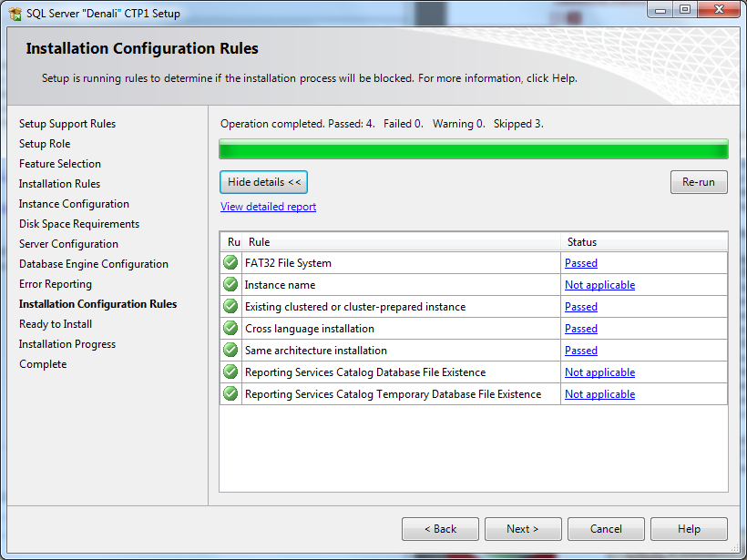Click the Cancel button
747x560 pixels.
(606, 529)
